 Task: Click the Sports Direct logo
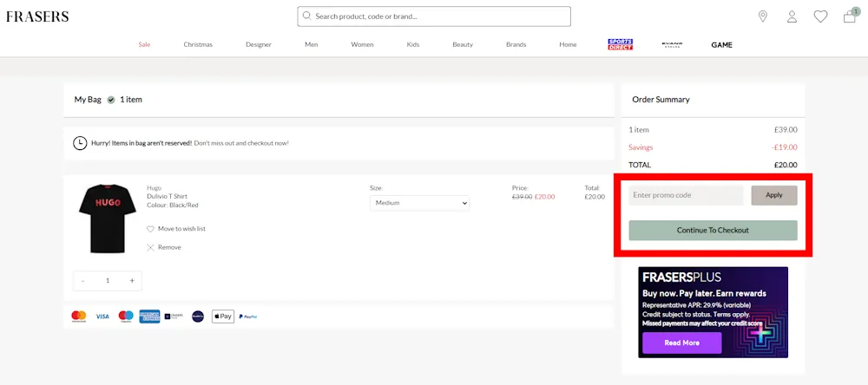coord(620,44)
